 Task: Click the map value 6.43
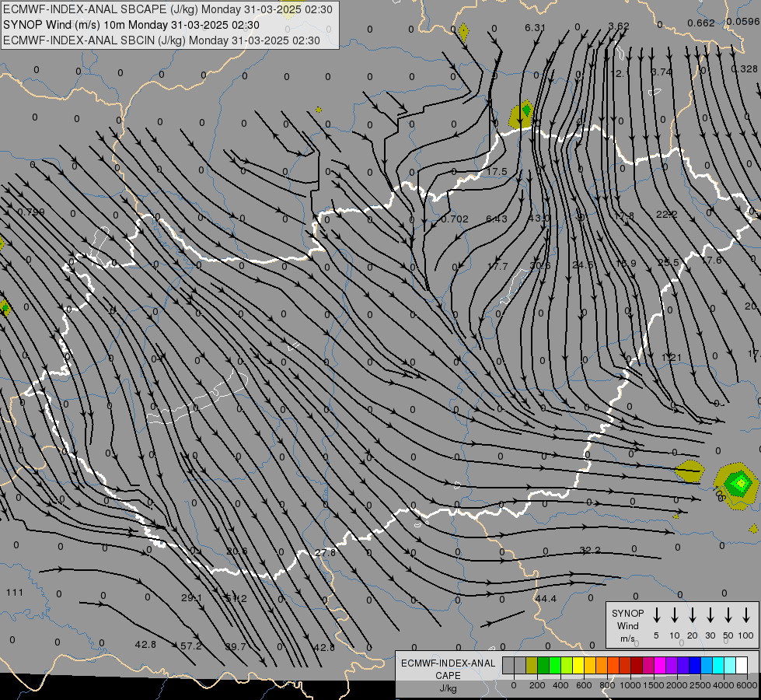(497, 219)
